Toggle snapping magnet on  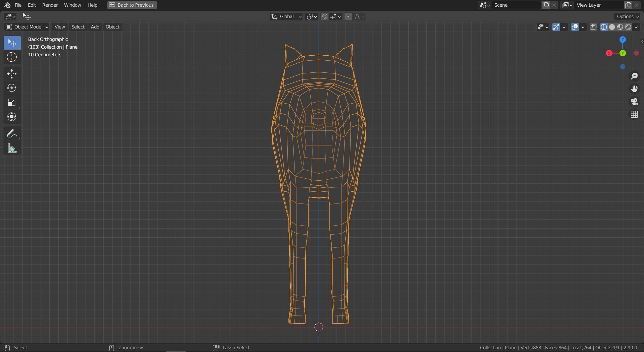point(324,17)
